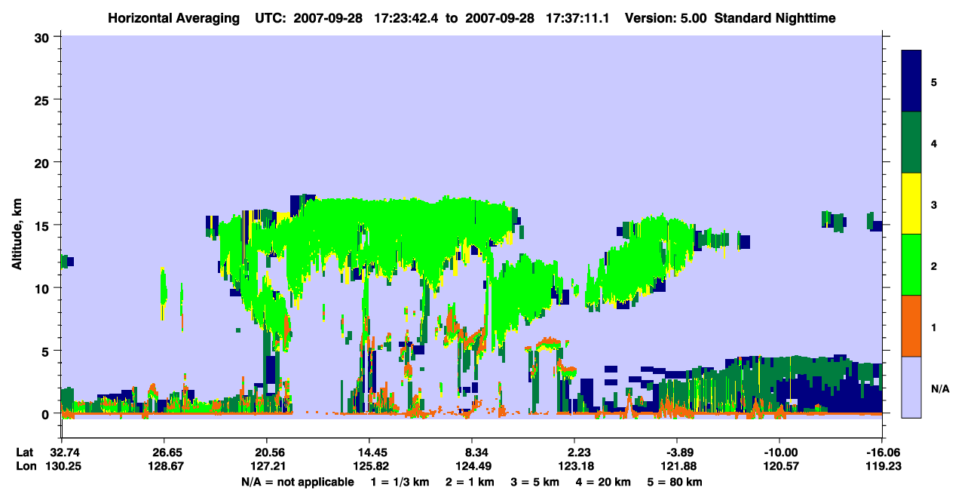Click the altitude tick label 15
The height and width of the screenshot is (503, 980).
point(42,225)
